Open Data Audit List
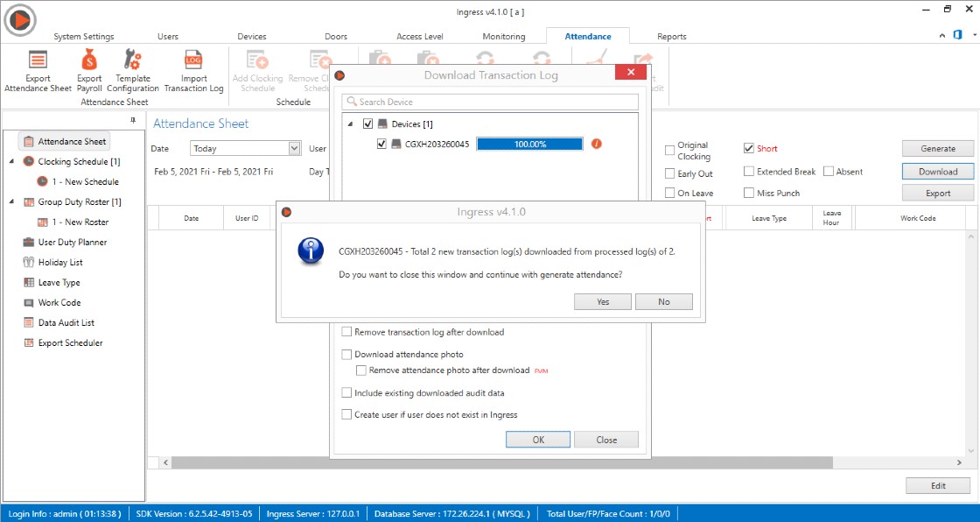This screenshot has height=522, width=980. 59,322
